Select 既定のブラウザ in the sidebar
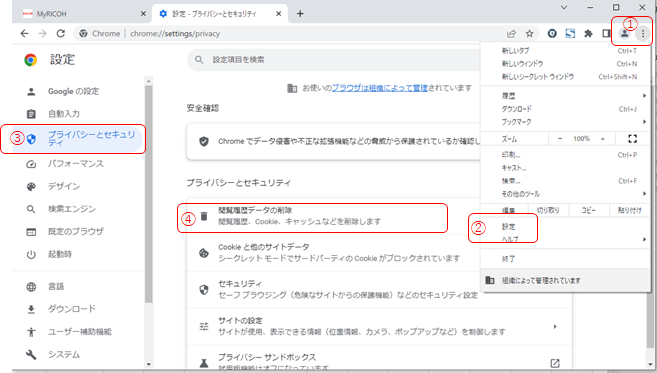657x373 pixels. coord(75,231)
